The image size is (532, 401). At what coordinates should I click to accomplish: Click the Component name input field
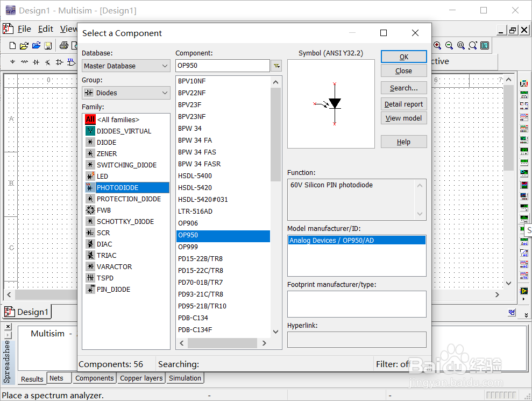[x=223, y=66]
